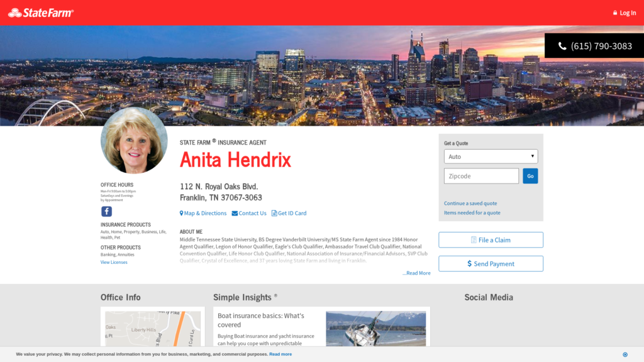Open the Facebook page icon
Screen dimensions: 644x362
(106, 211)
